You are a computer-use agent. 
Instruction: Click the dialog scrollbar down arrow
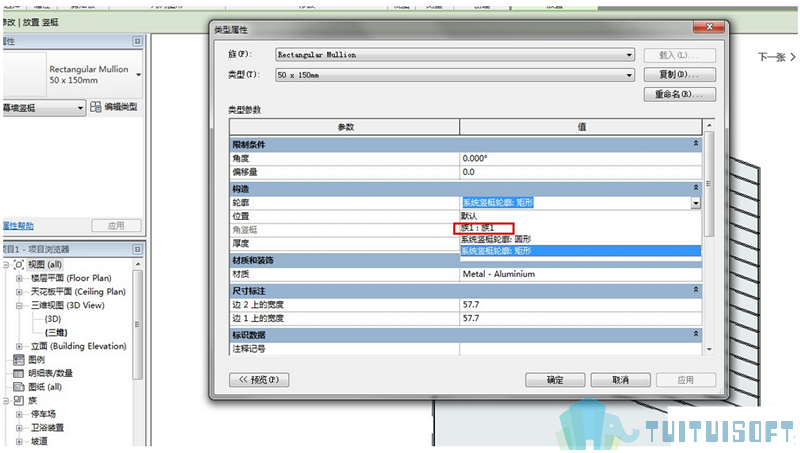point(709,349)
